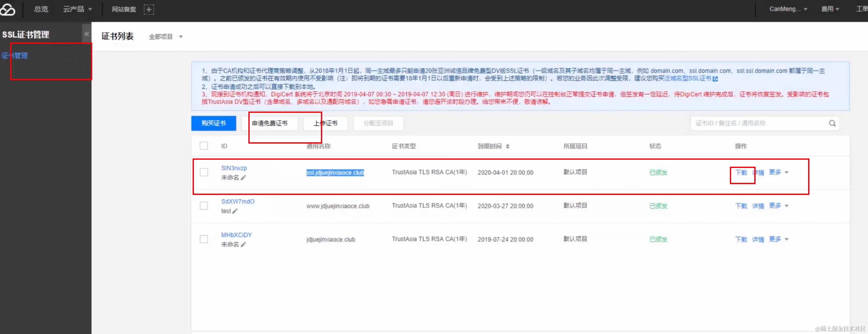868x334 pixels.
Task: Expand the 全部项目 project filter dropdown
Action: coord(165,36)
